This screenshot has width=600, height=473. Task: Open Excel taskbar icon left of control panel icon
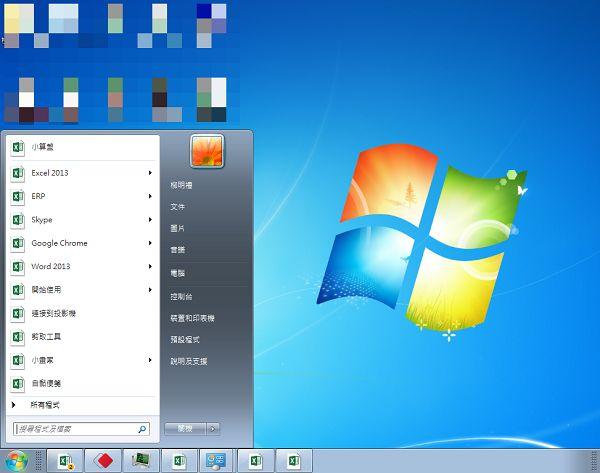[179, 461]
